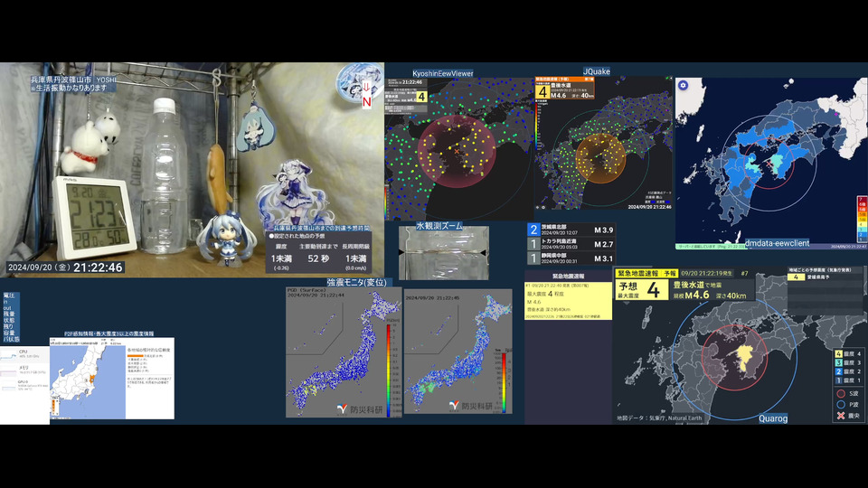Click the 豊後水道 M4.6 panel in JQuake
The image size is (868, 488).
[x=564, y=89]
